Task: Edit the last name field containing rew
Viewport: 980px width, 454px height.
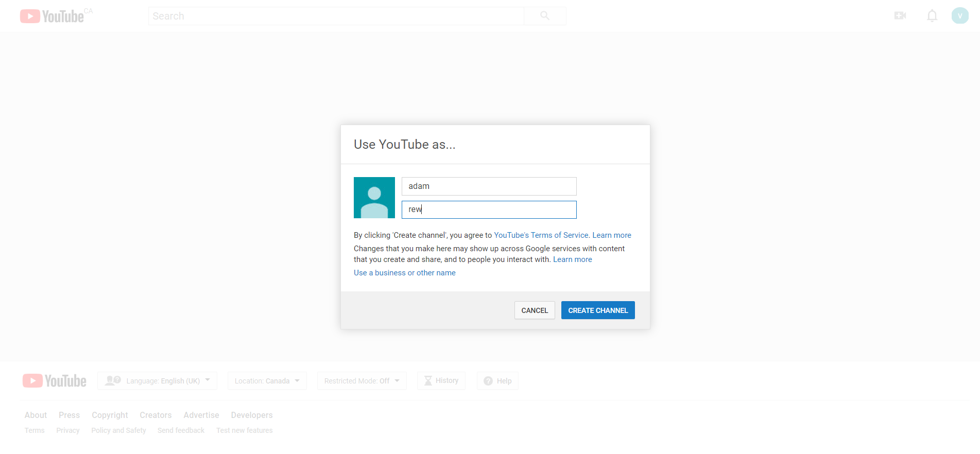Action: (x=489, y=209)
